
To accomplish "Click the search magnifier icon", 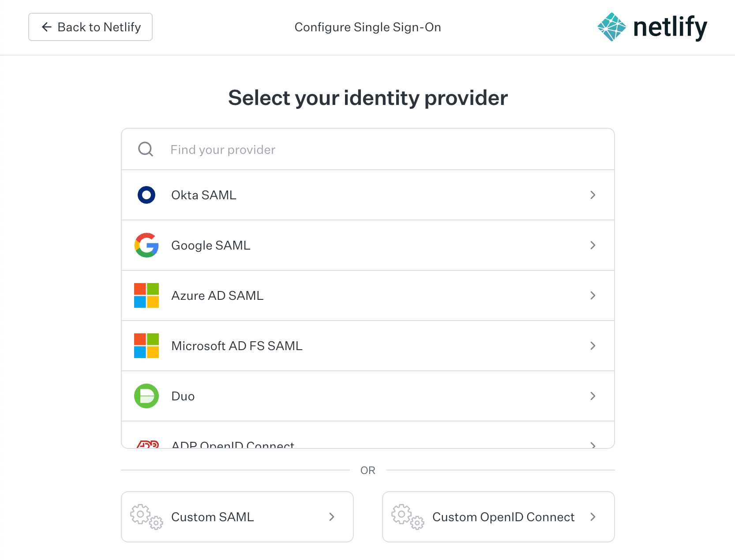I will (146, 149).
